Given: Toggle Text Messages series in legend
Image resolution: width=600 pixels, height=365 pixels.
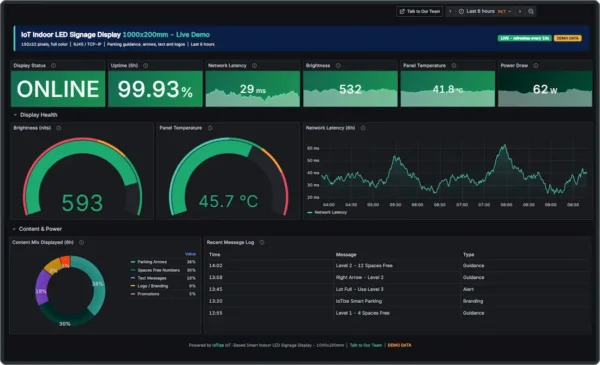Looking at the screenshot, I should pos(152,278).
